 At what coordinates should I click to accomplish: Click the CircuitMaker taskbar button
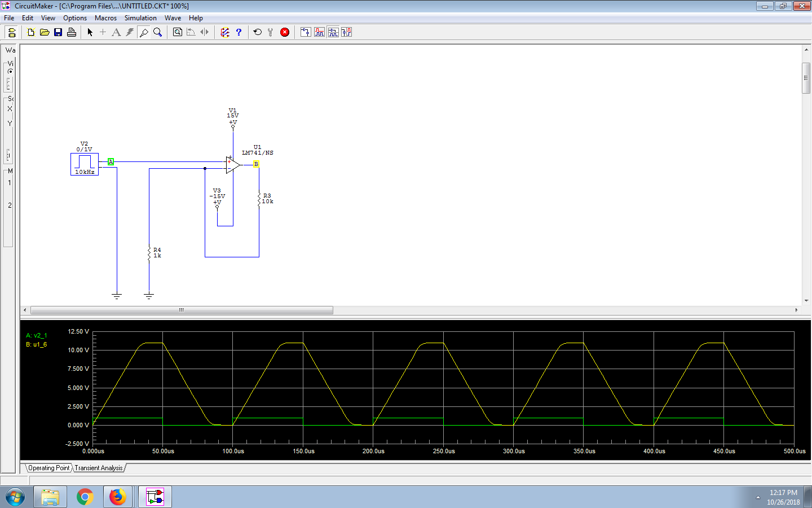[x=155, y=497]
